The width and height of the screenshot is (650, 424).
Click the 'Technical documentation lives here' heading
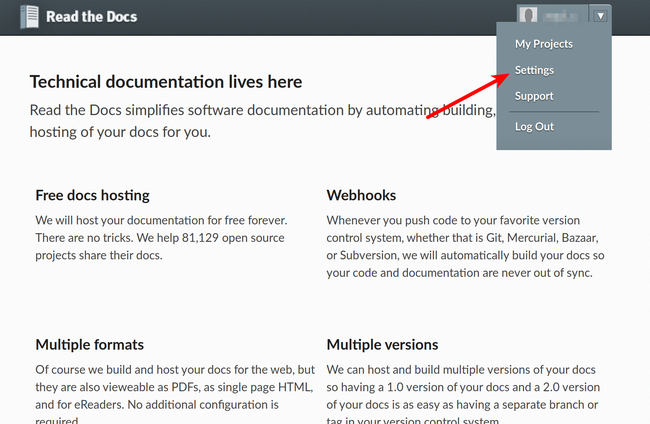pos(166,82)
